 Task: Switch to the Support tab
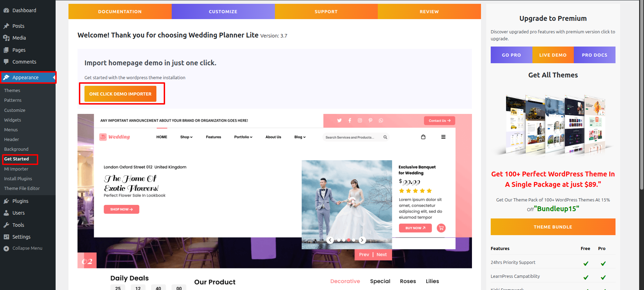click(x=326, y=11)
